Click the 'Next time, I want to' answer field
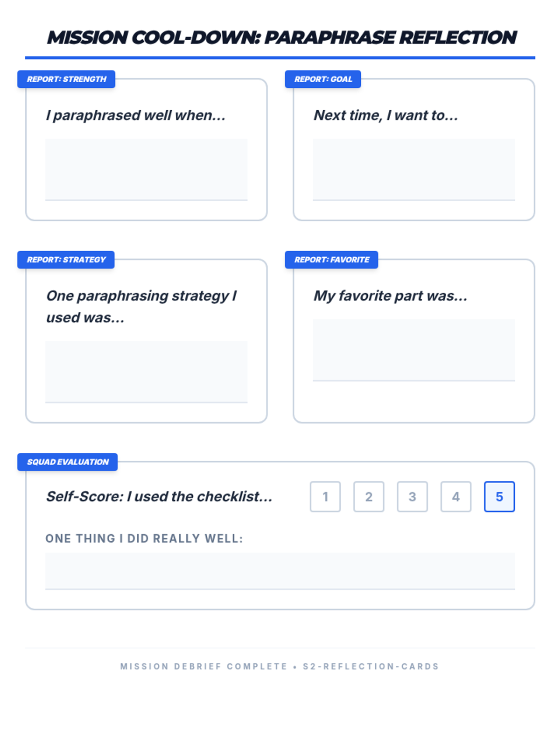This screenshot has width=560, height=747. 414,169
